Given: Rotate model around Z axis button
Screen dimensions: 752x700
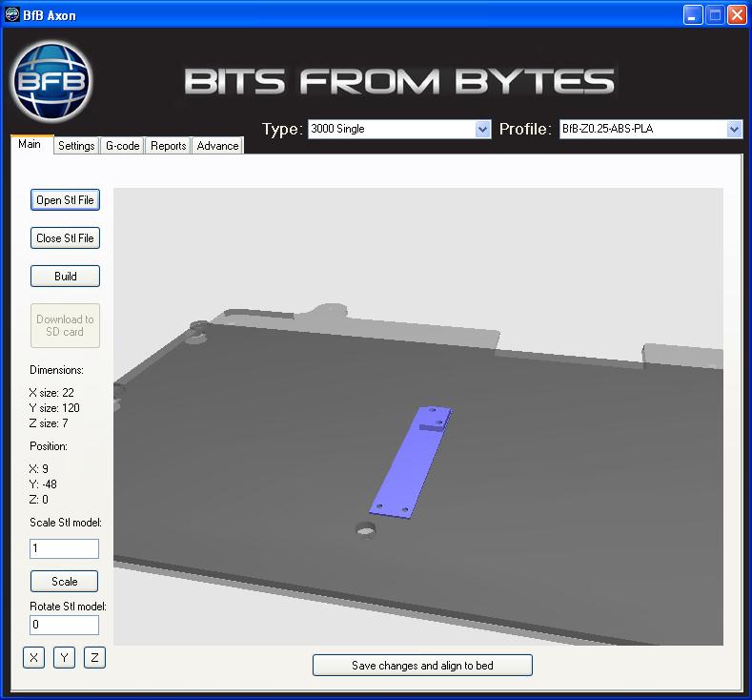Looking at the screenshot, I should pyautogui.click(x=94, y=657).
